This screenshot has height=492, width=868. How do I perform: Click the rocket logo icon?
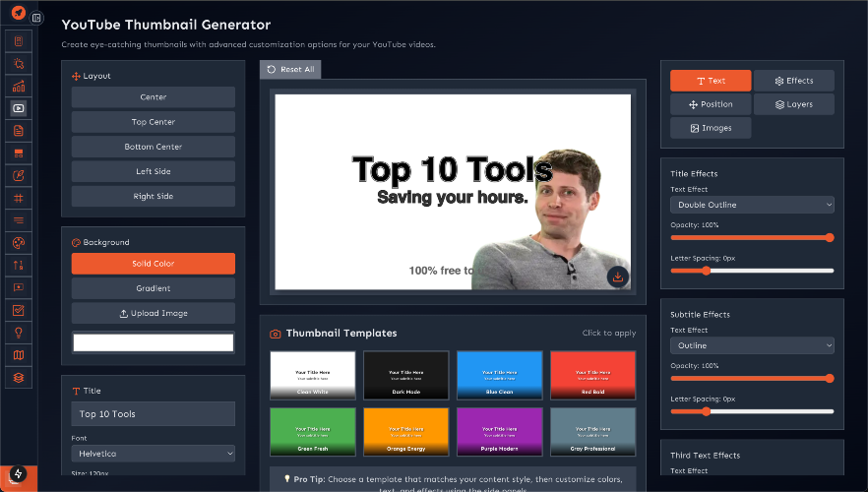(19, 12)
